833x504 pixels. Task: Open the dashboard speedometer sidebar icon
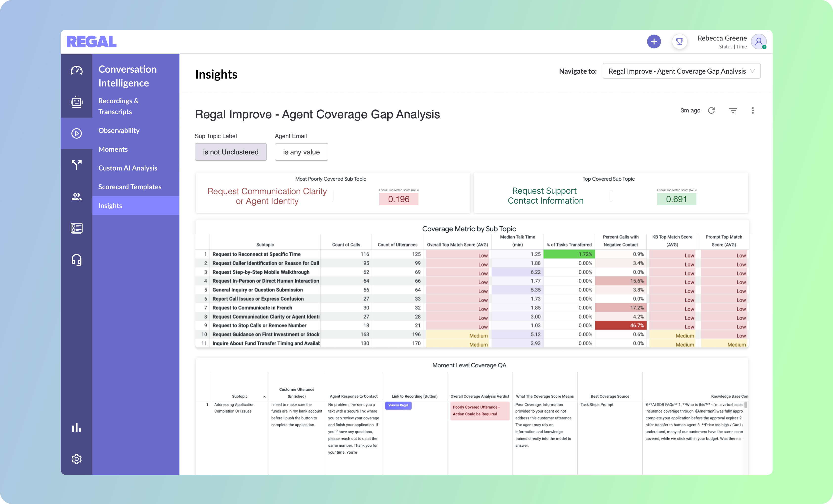(76, 70)
